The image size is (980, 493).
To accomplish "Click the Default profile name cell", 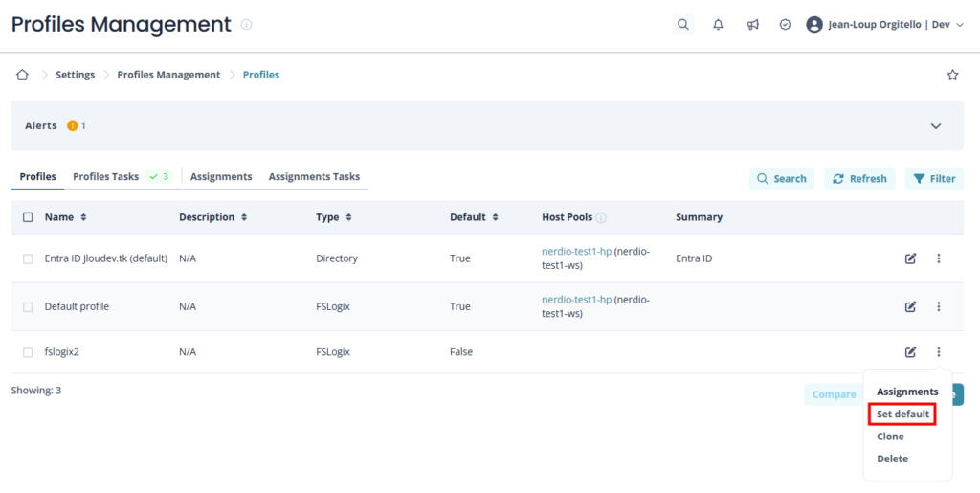I will (x=77, y=306).
